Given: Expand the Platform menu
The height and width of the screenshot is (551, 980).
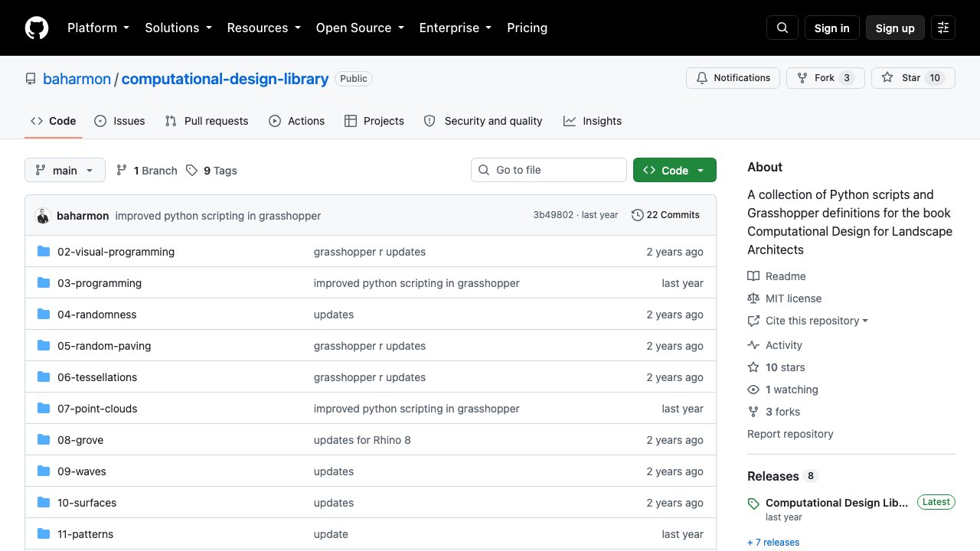Looking at the screenshot, I should click(98, 28).
